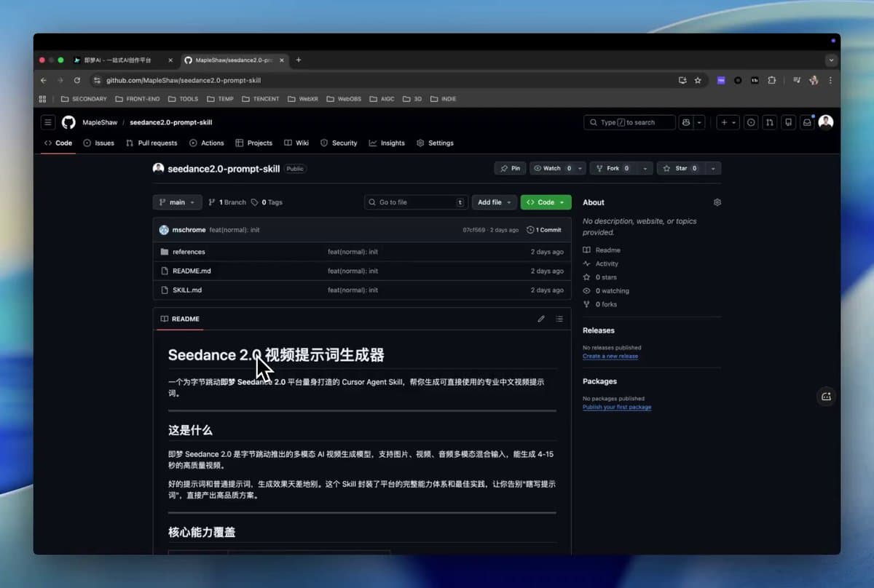The width and height of the screenshot is (874, 588).
Task: Open the SKILL.md file
Action: pyautogui.click(x=187, y=290)
